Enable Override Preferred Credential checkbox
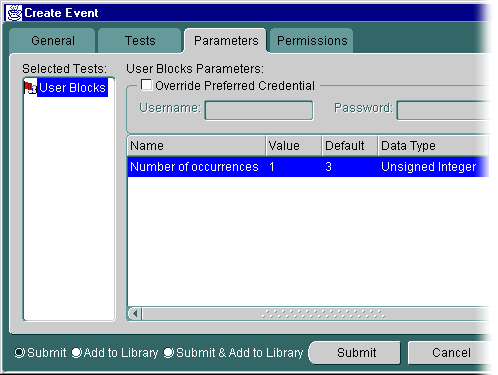The width and height of the screenshot is (498, 375). point(146,85)
